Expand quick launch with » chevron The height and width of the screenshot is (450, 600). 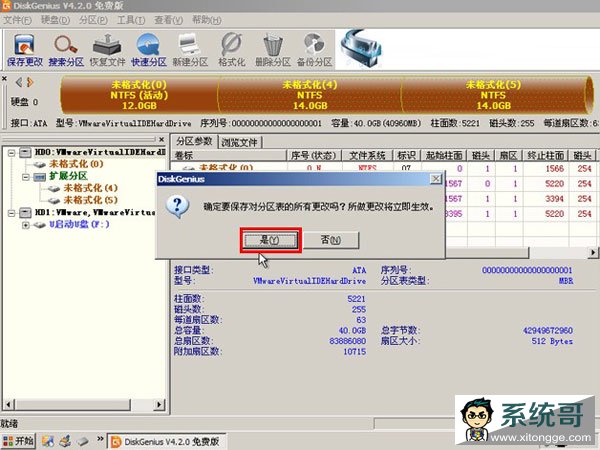100,439
